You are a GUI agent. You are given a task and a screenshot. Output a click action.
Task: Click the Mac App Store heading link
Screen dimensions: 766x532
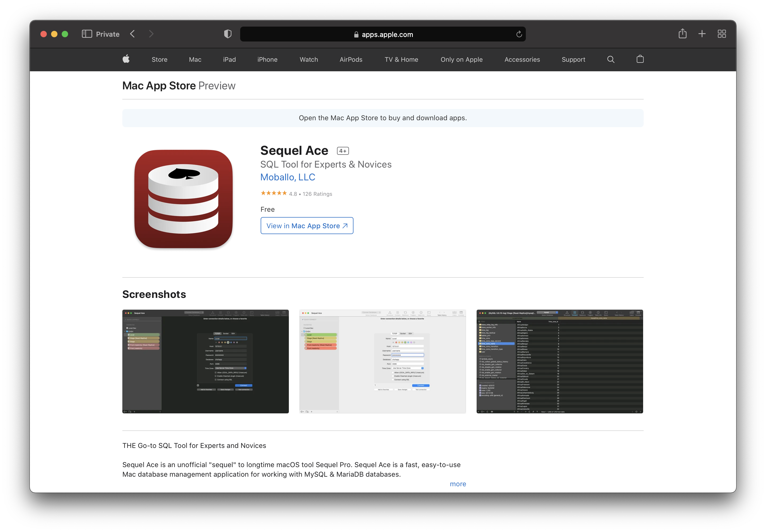[x=159, y=86]
